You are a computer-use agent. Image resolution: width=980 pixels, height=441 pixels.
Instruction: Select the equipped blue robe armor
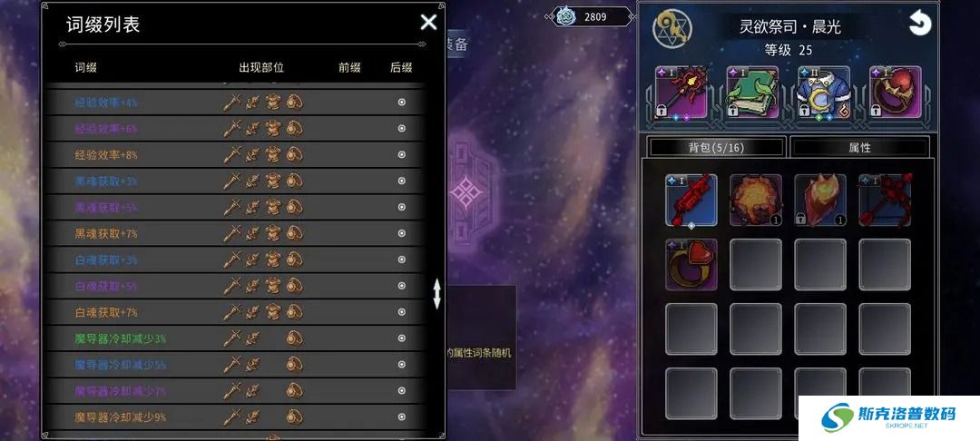[x=824, y=93]
